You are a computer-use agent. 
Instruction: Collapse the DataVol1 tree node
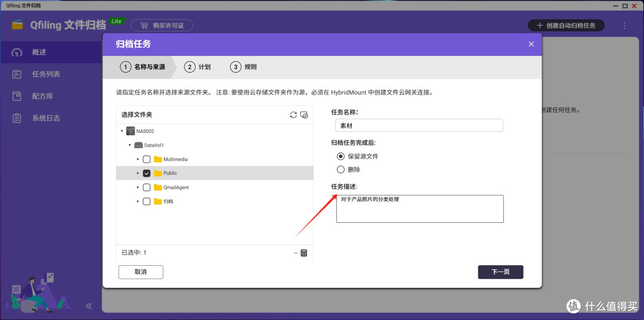point(130,145)
